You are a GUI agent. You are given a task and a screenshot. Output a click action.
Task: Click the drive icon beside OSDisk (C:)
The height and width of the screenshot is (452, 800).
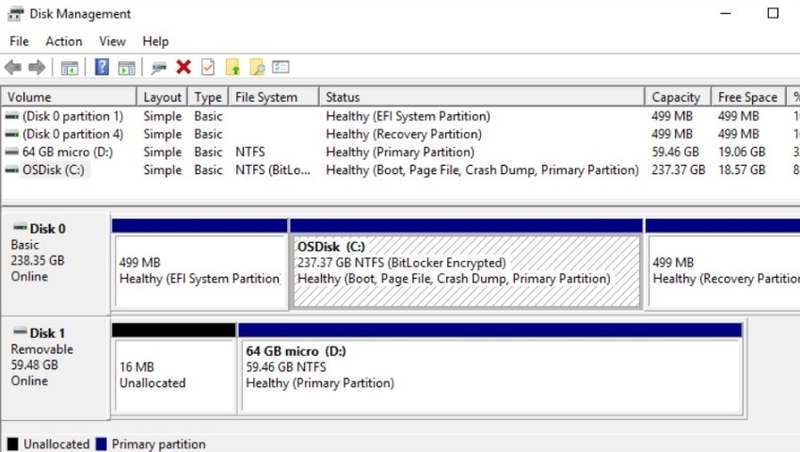pos(12,170)
